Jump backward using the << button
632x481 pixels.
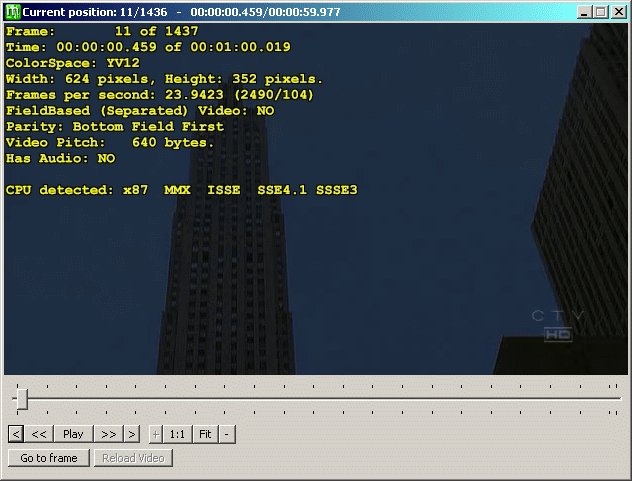(39, 434)
